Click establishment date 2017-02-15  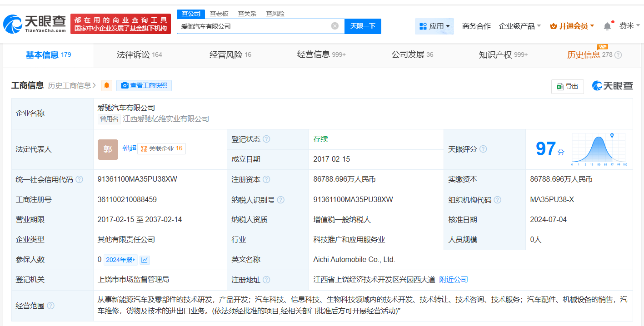pyautogui.click(x=332, y=159)
